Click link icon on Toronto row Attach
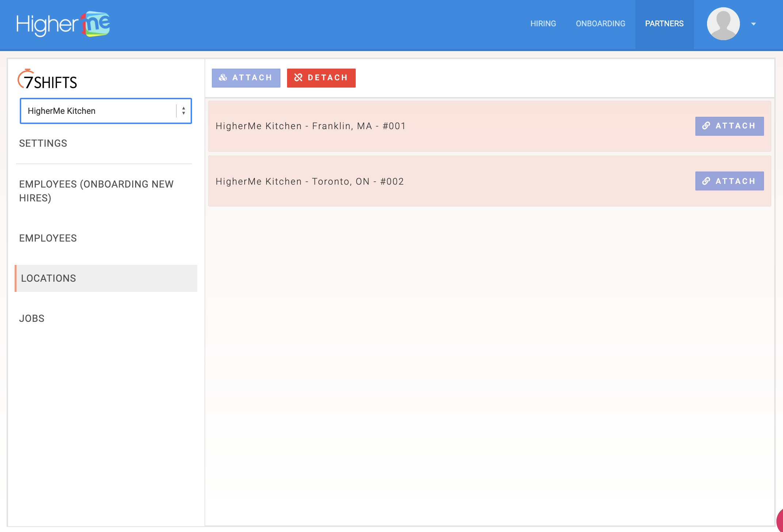This screenshot has width=783, height=532. [x=706, y=181]
